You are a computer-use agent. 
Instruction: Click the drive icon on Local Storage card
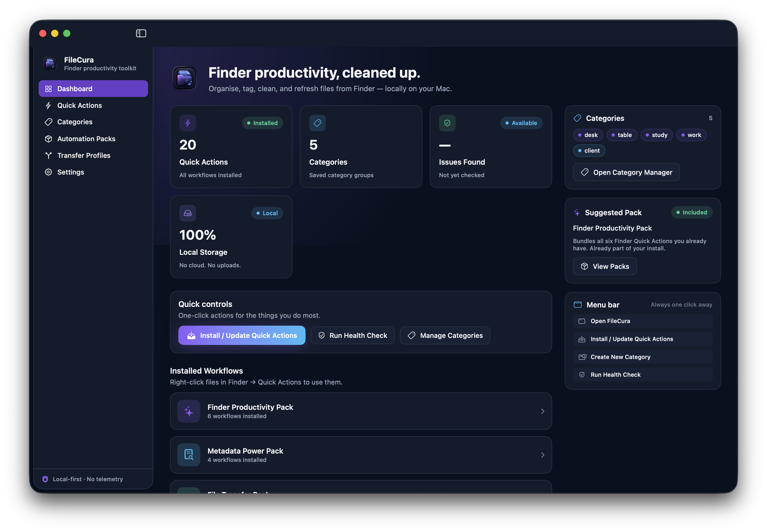tap(188, 213)
